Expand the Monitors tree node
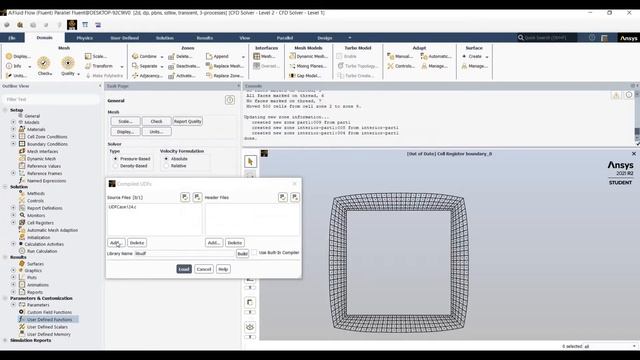 pos(13,216)
